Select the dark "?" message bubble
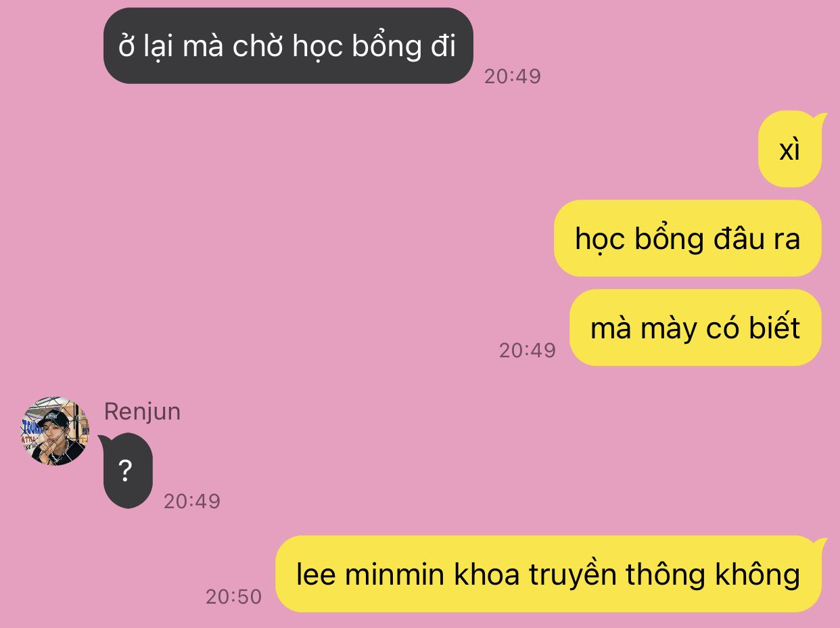Screen dimensions: 840x628 (126, 471)
